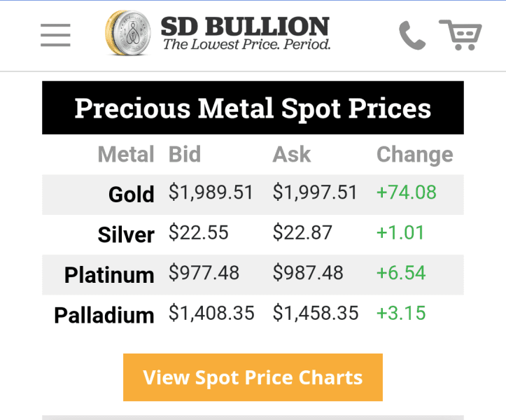The image size is (506, 420).
Task: Click the Palladium change value +3.15
Action: 401,313
